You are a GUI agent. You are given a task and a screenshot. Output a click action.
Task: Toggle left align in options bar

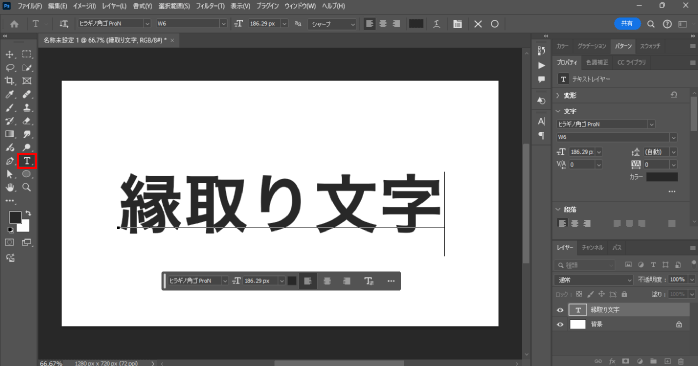click(369, 24)
